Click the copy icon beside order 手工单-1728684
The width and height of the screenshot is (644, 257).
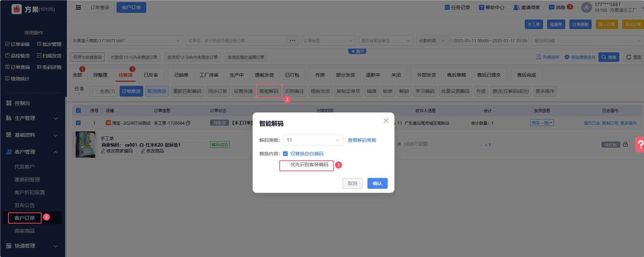coord(188,123)
